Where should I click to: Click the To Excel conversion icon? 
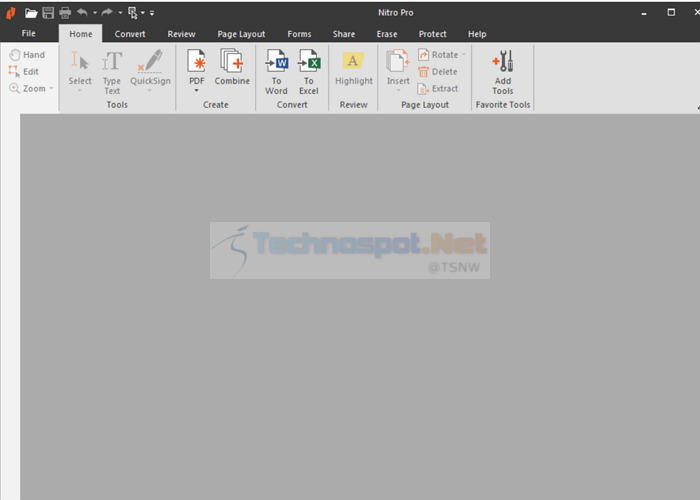tap(308, 72)
